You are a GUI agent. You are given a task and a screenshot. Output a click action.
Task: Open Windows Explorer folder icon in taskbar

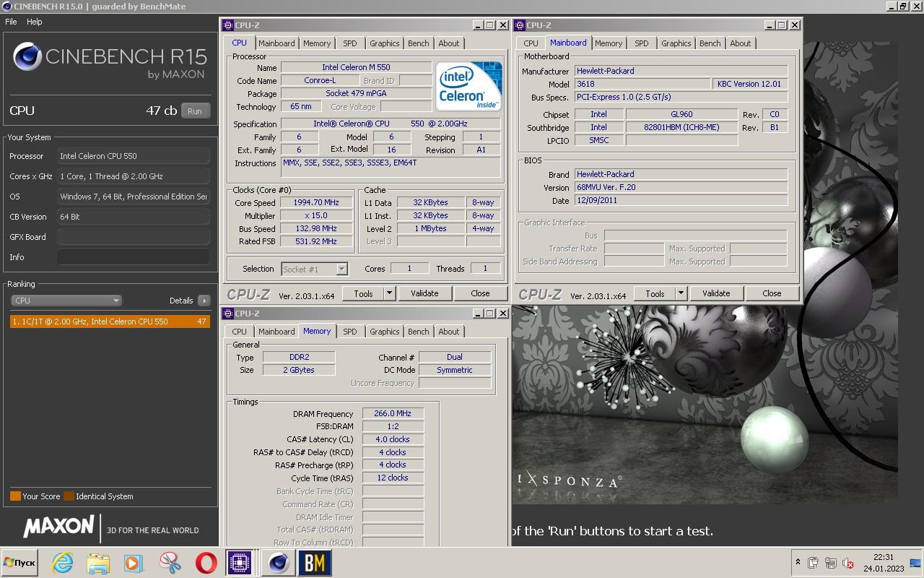point(98,563)
